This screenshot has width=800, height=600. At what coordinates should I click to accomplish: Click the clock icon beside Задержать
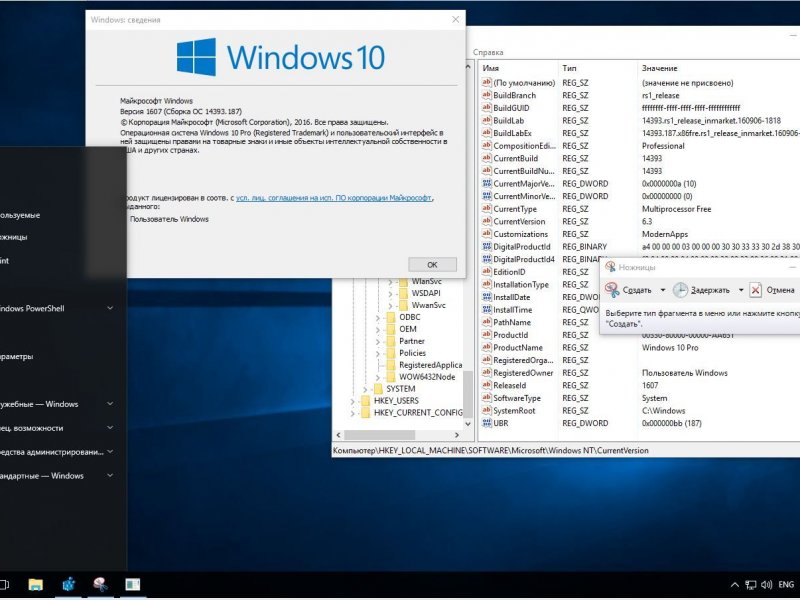(x=680, y=290)
